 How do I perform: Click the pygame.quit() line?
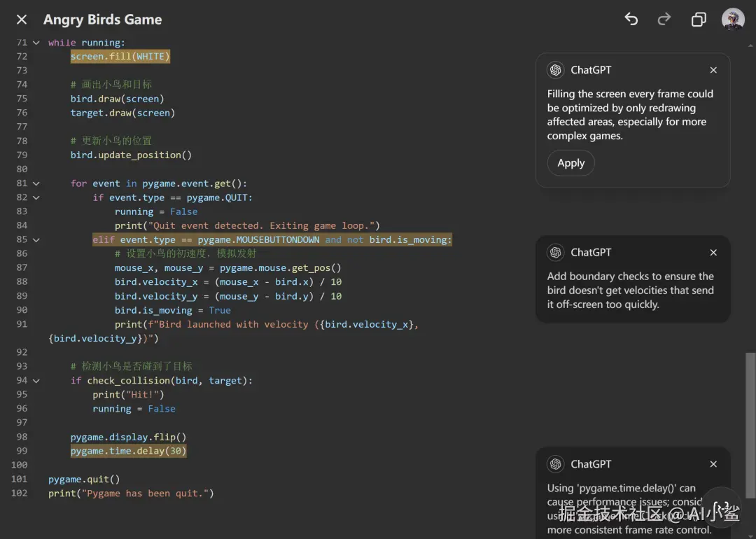click(84, 479)
